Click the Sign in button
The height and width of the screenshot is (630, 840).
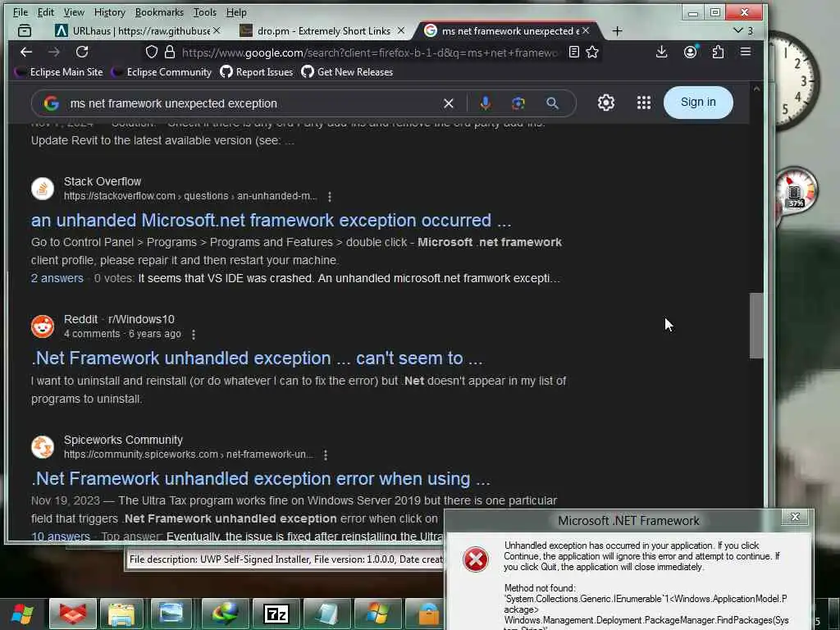point(698,103)
